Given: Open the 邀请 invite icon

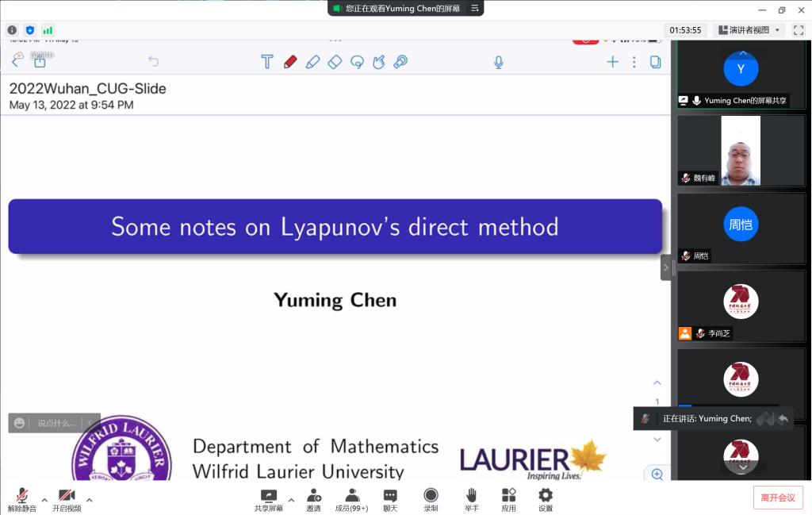Looking at the screenshot, I should tap(314, 497).
